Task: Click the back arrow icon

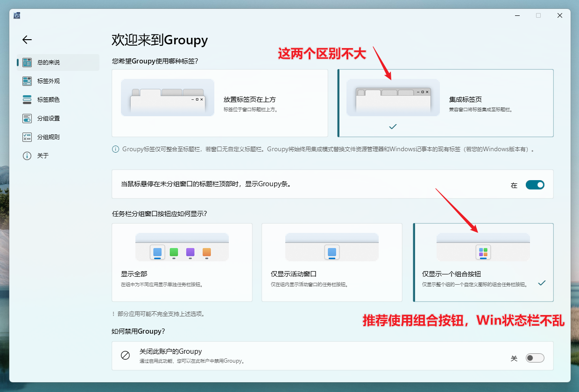Action: tap(27, 40)
